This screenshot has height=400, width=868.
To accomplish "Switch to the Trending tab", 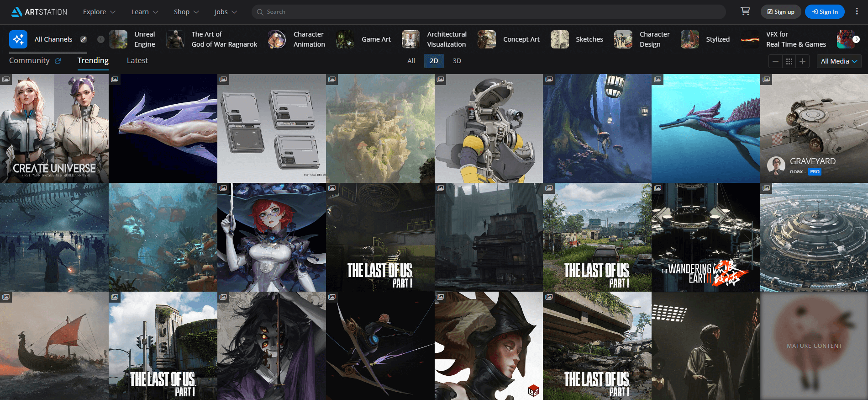I will 93,60.
